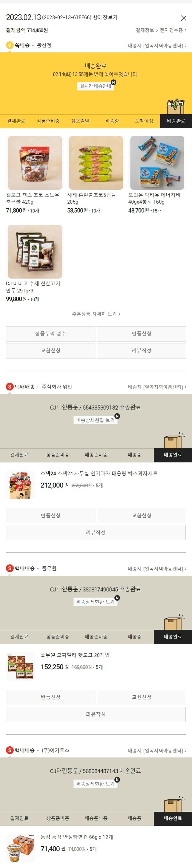Click the red S icon next to 주식회사 위펀

coord(10,387)
